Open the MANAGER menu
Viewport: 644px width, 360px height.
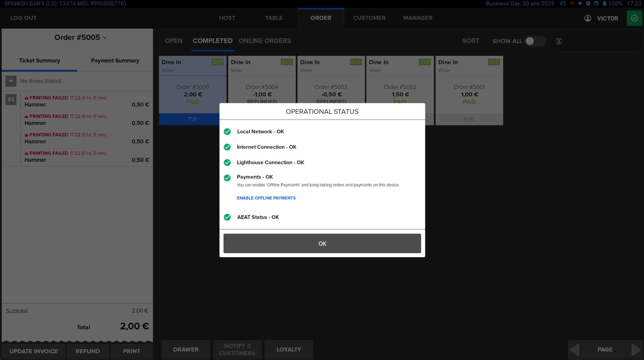(418, 18)
